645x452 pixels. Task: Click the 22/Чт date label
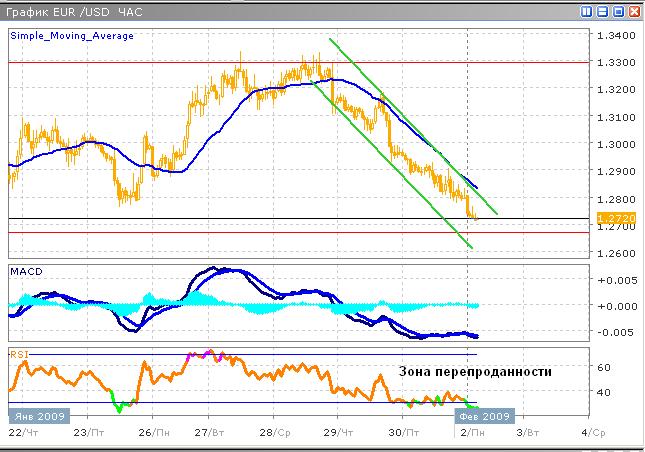(23, 433)
